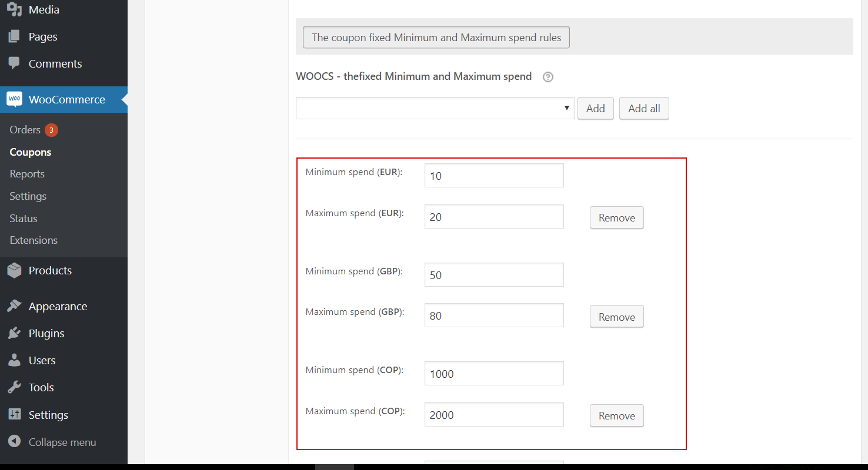Focus the Minimum spend EUR field
This screenshot has width=868, height=470.
tap(493, 176)
